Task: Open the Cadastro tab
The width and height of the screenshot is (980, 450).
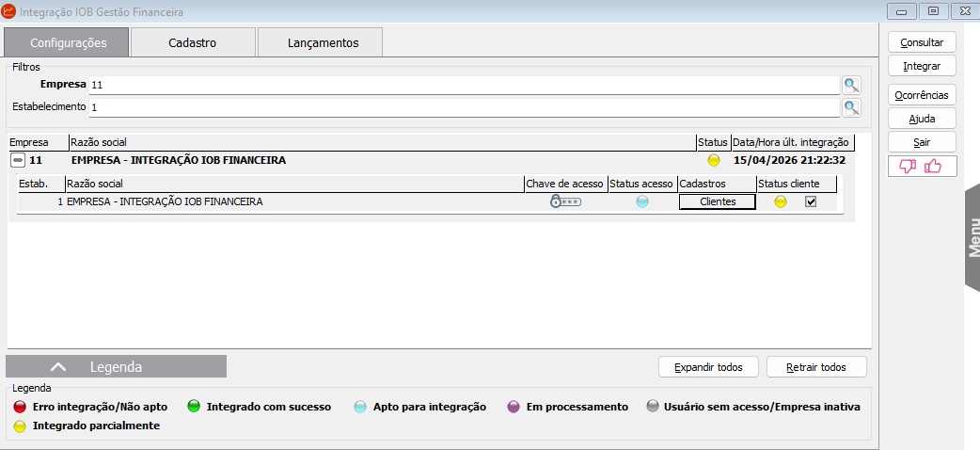Action: tap(193, 42)
